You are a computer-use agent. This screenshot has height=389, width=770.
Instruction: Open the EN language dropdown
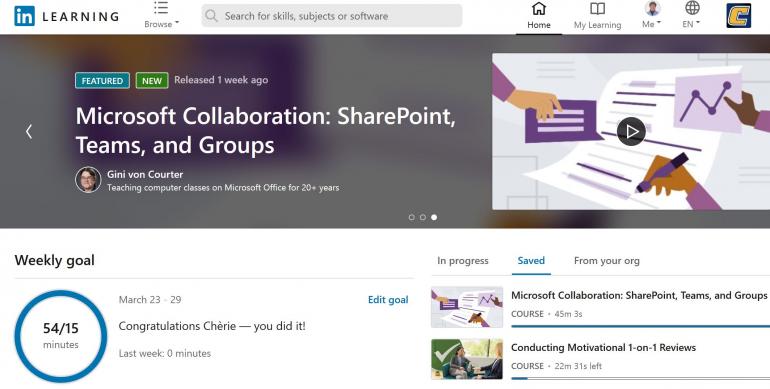[x=691, y=15]
